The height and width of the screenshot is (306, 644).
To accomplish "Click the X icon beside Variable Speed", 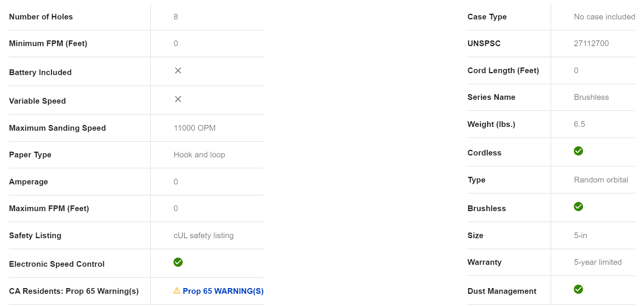I will coord(178,99).
